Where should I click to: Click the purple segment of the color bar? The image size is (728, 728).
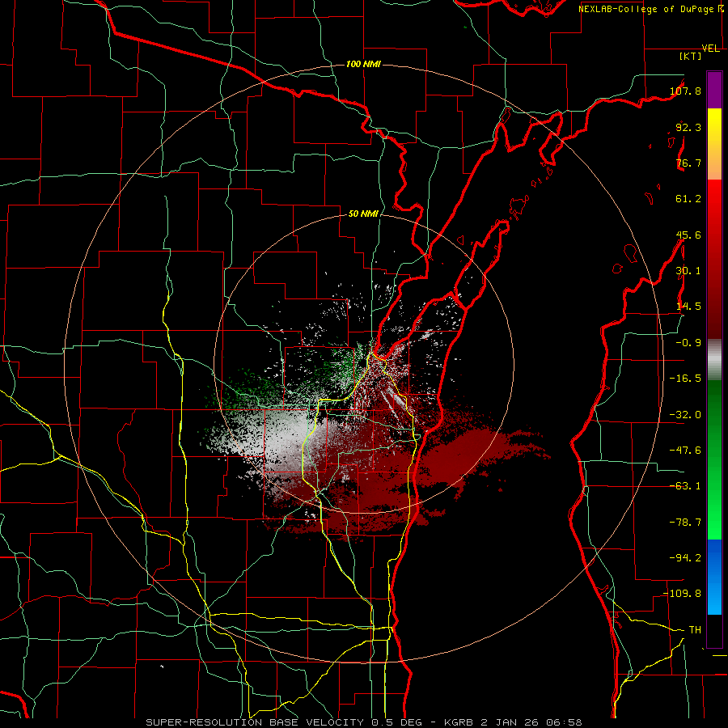pyautogui.click(x=714, y=91)
